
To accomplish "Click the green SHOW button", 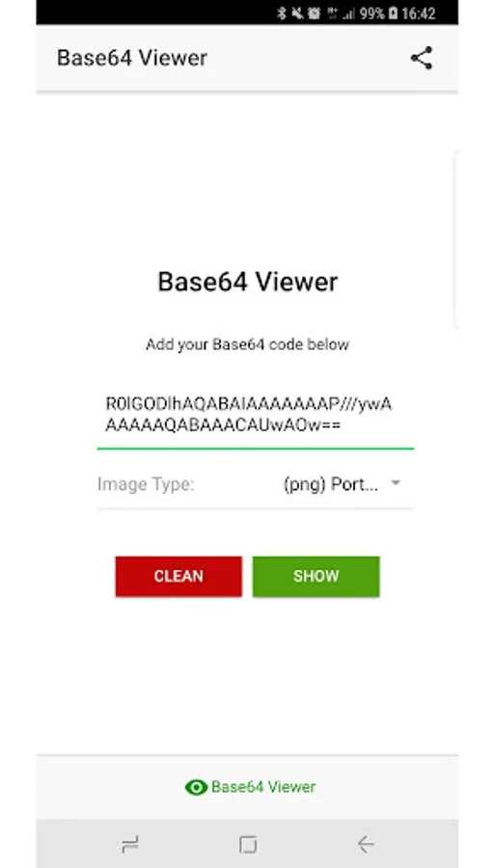I will pos(316,577).
